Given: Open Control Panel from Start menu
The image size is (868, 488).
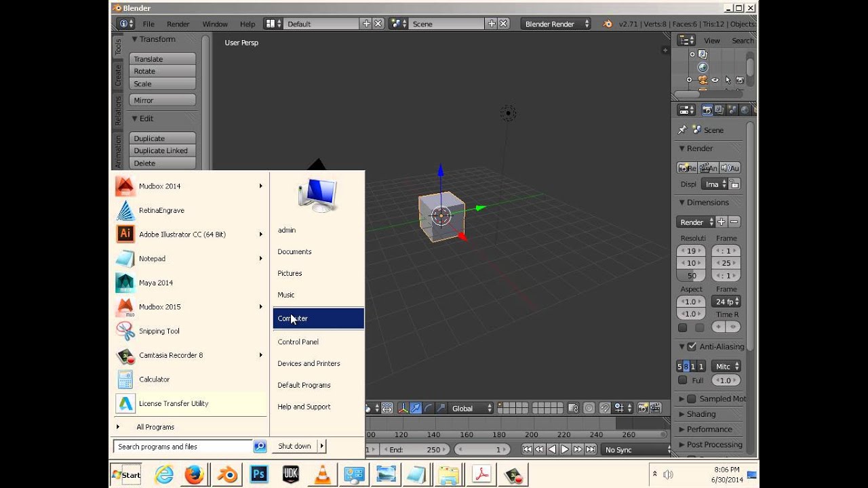Looking at the screenshot, I should coord(318,342).
